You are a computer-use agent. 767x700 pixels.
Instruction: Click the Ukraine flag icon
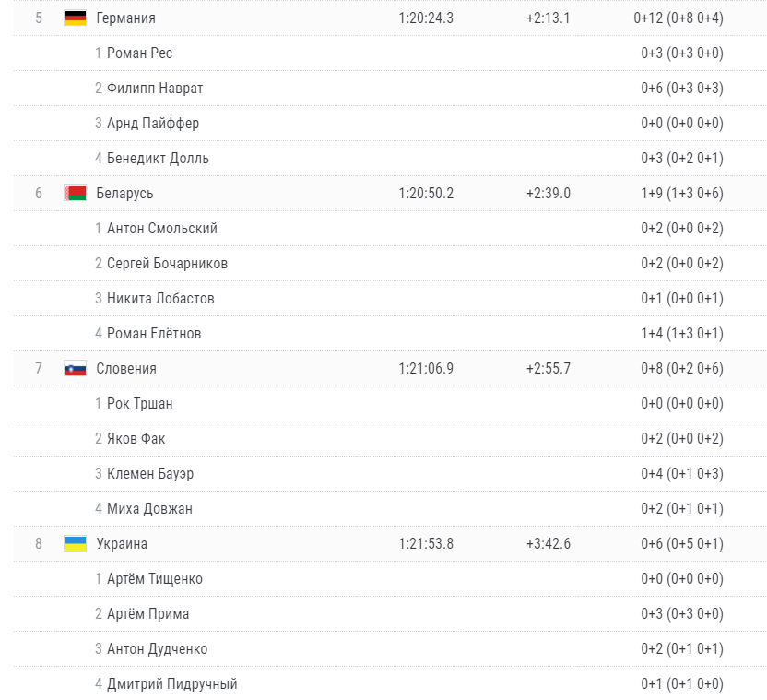click(76, 544)
